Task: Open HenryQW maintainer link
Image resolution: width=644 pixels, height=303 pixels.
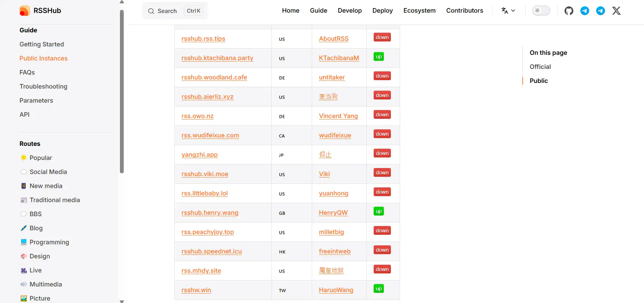Action: click(x=333, y=213)
